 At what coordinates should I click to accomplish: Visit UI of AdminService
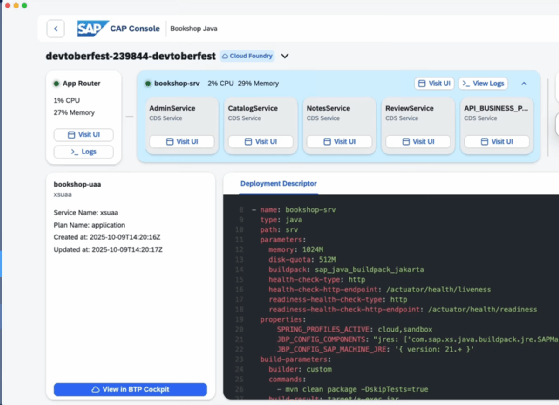tap(182, 142)
